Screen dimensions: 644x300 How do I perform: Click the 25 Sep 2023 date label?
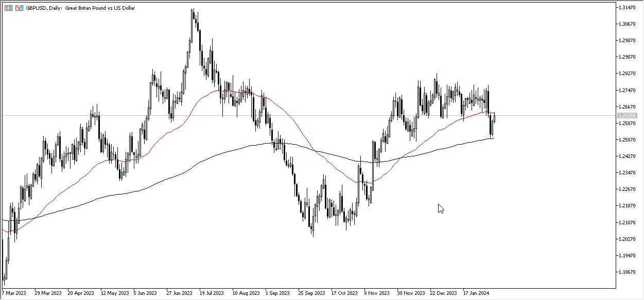311,292
